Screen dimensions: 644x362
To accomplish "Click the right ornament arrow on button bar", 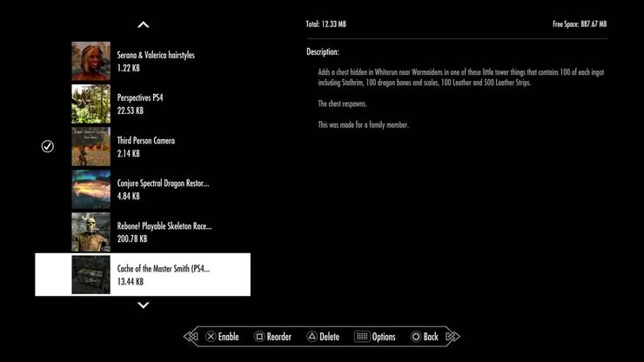I will (451, 337).
